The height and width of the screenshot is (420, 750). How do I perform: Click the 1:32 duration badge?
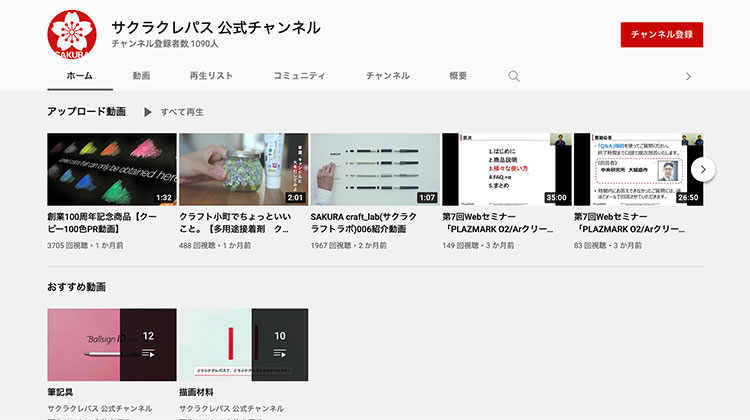(164, 198)
